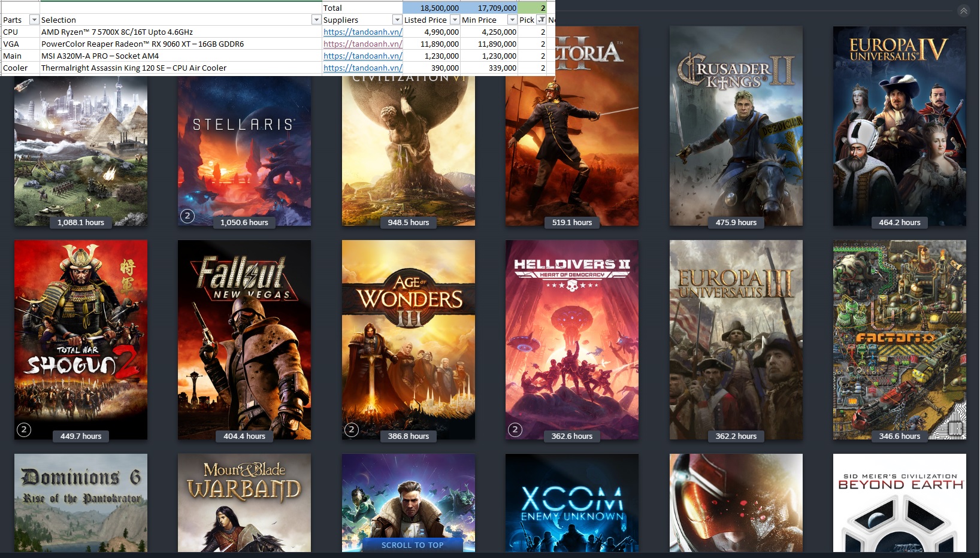Select the total listed price cell 18,500,000

[x=431, y=8]
